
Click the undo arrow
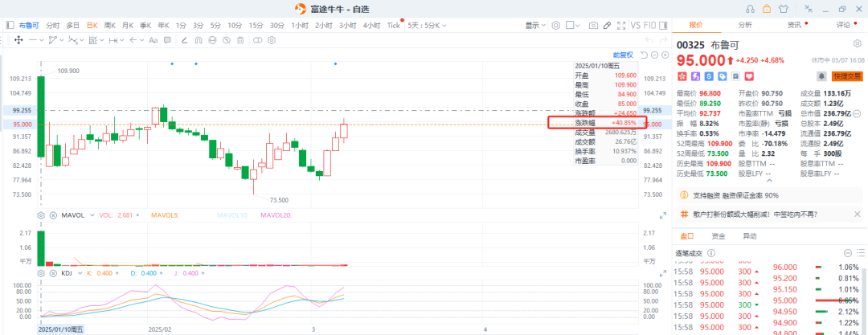tap(650, 40)
